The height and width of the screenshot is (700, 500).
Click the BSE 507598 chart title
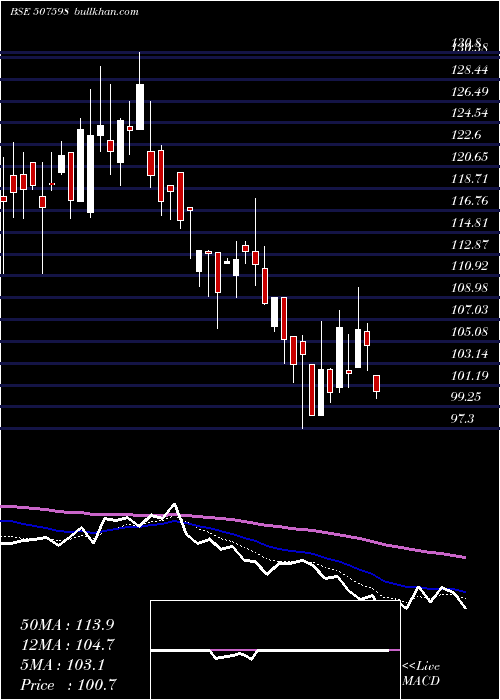(39, 12)
